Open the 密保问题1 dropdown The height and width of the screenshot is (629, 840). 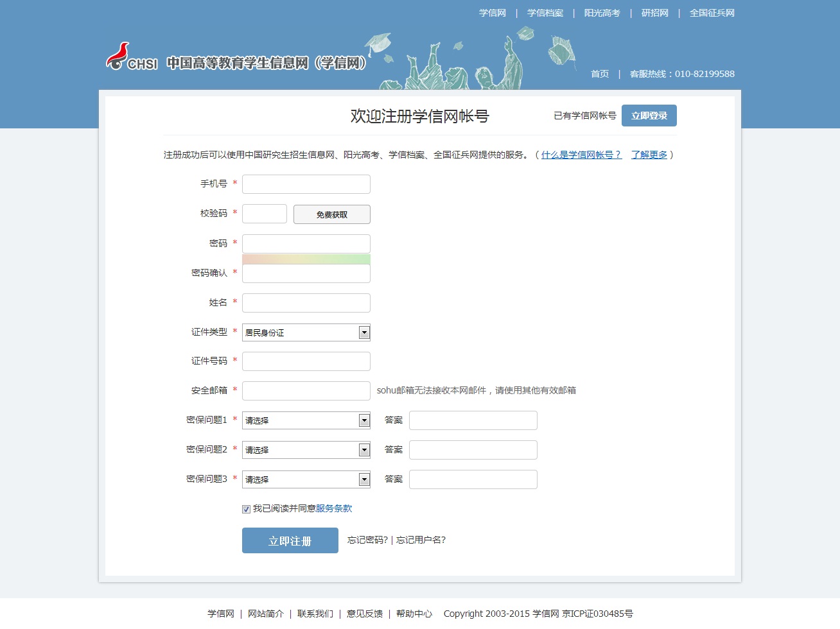306,420
